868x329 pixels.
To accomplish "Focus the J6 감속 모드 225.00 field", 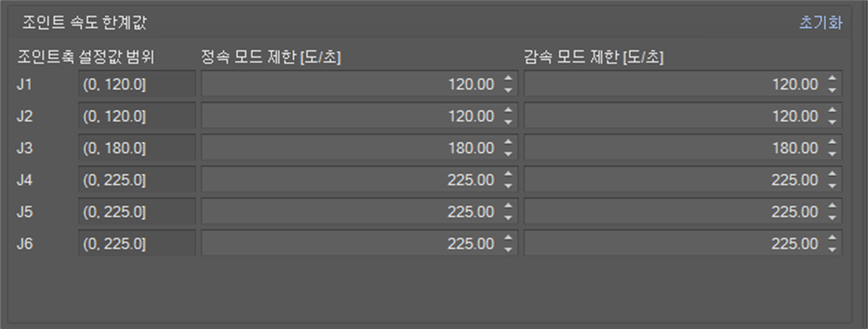I will [673, 244].
